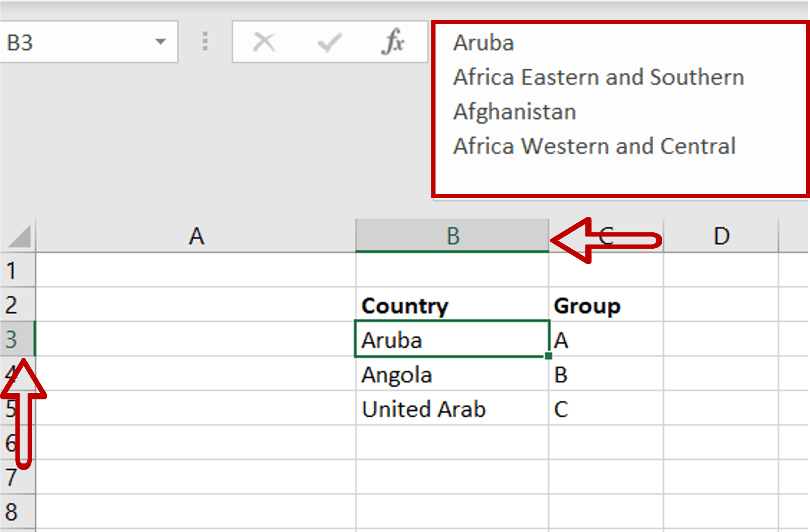Select "Afghanistan" from the suggestion list
Viewport: 810px width, 532px height.
click(x=514, y=111)
